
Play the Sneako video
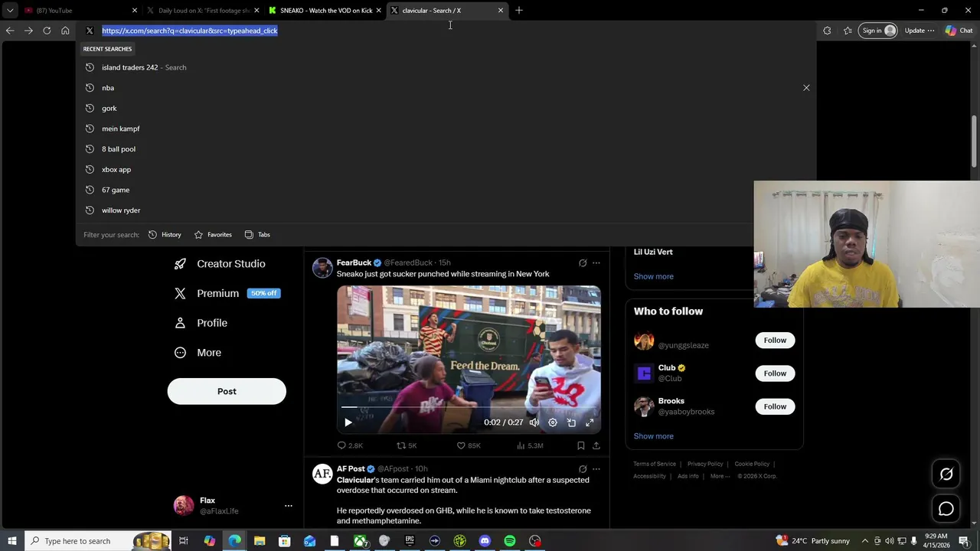(348, 422)
